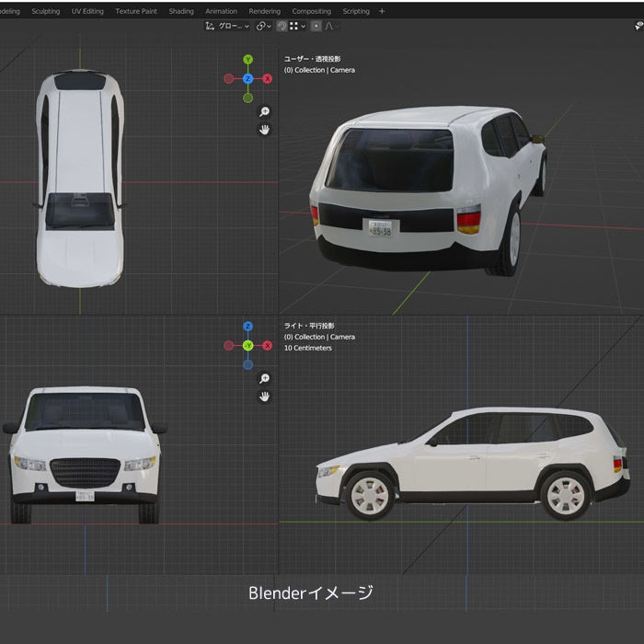Open the proportional falloff curve dropdown
644x644 pixels.
332,27
